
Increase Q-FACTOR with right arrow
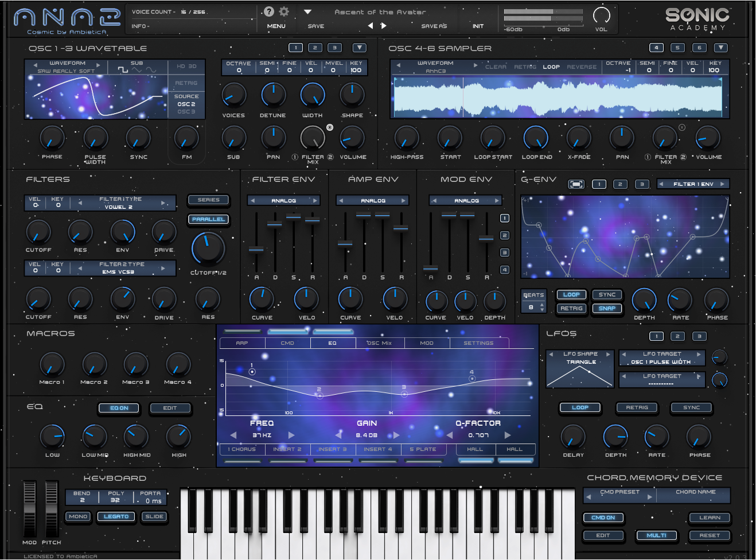click(508, 435)
